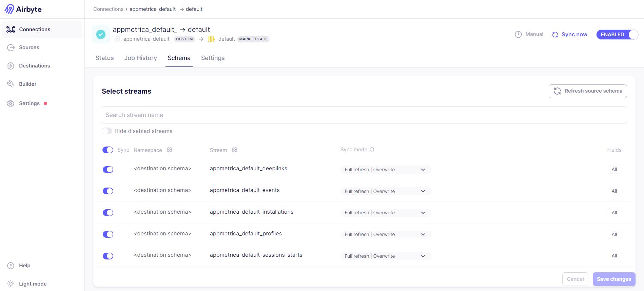Click the red notification dot beside Settings
The image size is (644, 291).
[45, 103]
